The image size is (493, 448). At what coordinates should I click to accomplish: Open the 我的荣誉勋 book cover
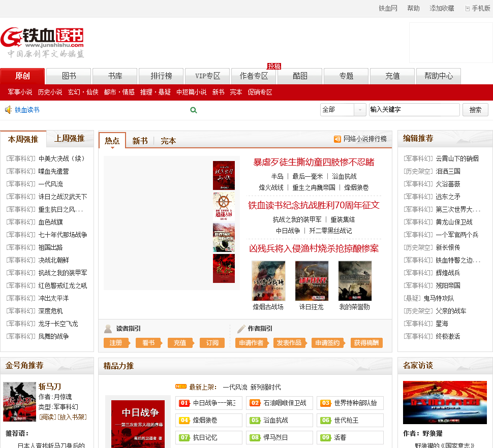point(355,281)
